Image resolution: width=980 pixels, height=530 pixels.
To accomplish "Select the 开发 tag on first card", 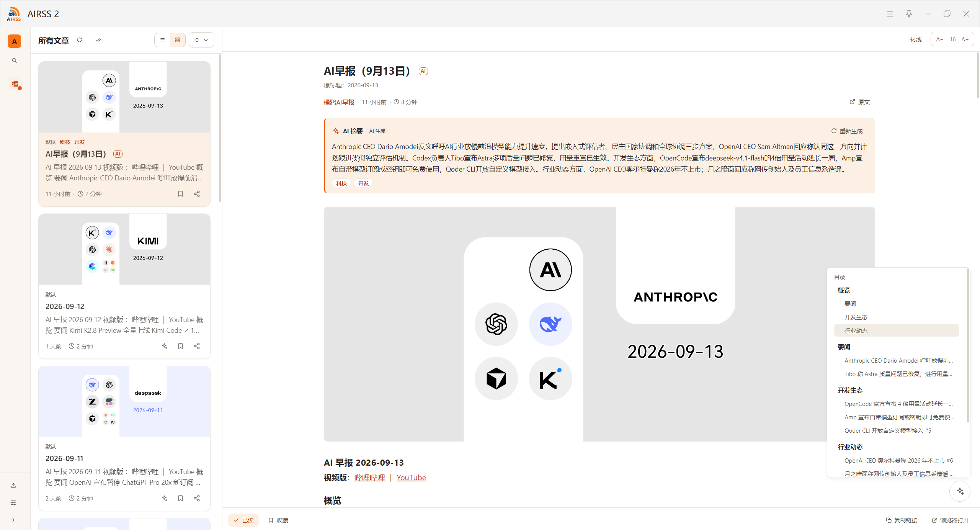I will [79, 142].
